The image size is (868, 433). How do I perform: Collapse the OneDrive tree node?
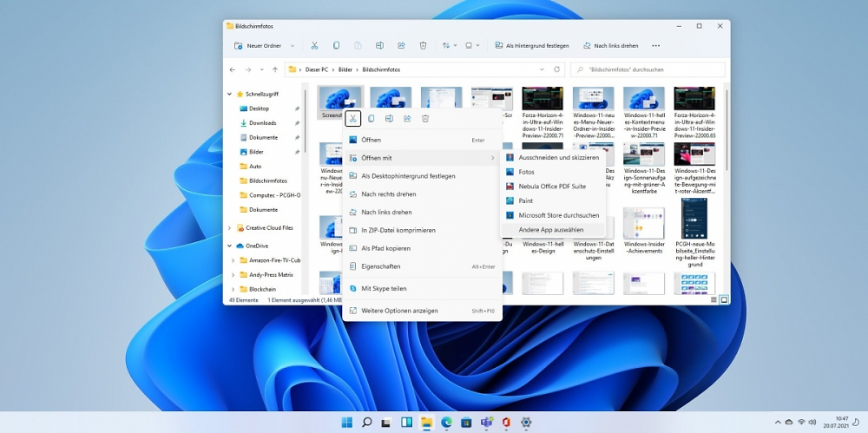point(230,246)
